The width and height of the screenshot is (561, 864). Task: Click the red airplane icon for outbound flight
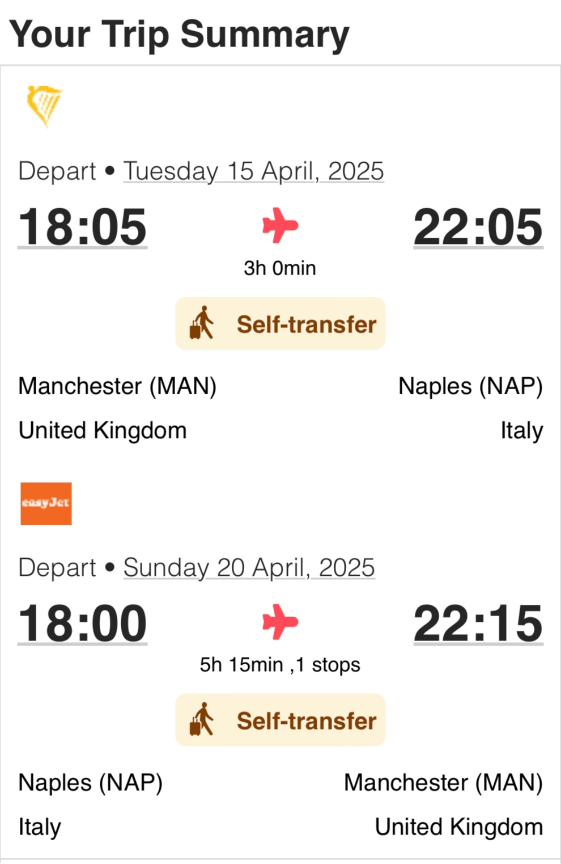280,225
